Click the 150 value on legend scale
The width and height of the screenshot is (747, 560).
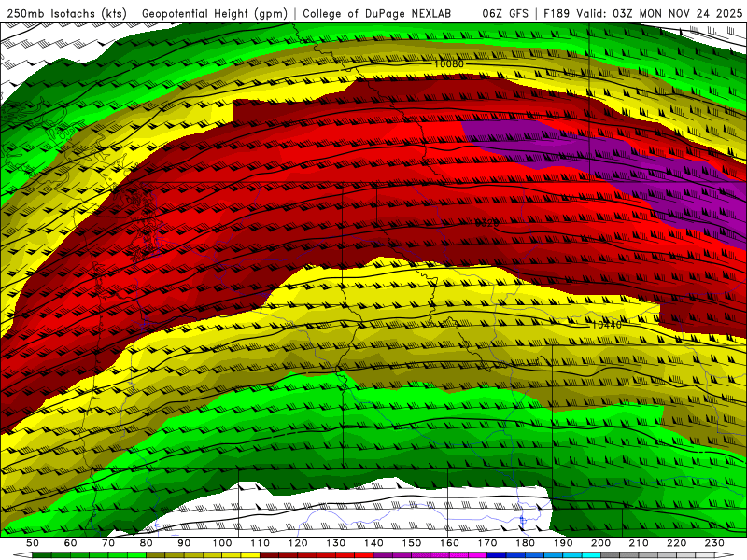412,543
